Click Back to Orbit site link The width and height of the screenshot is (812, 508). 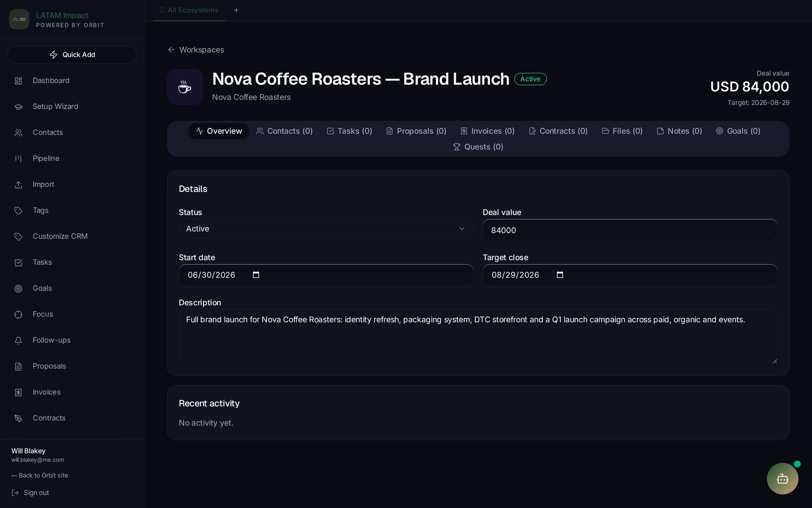(40, 476)
